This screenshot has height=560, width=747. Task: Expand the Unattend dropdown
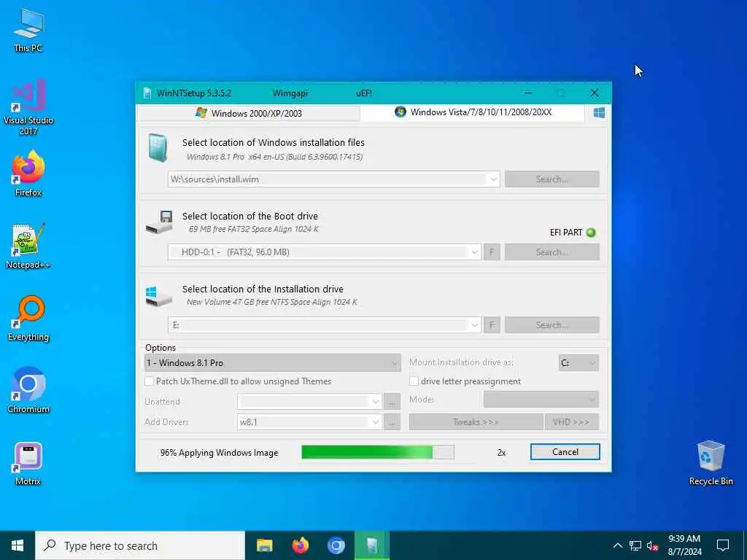[375, 402]
